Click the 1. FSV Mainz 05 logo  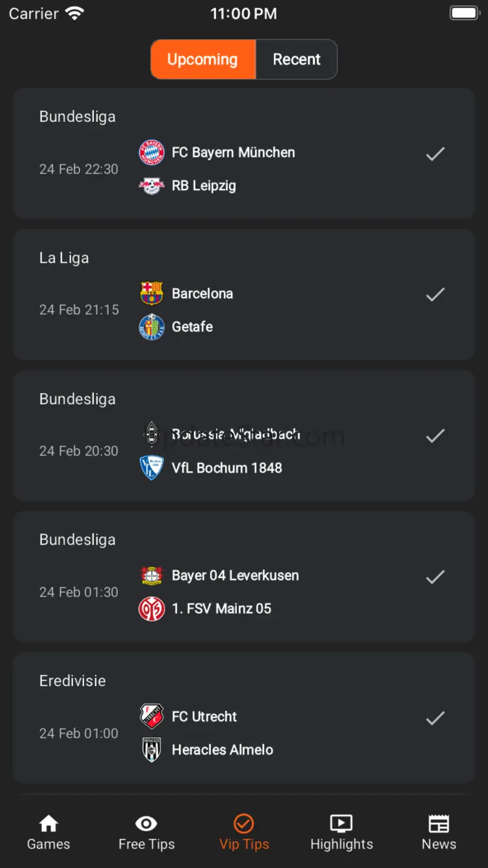pyautogui.click(x=151, y=609)
